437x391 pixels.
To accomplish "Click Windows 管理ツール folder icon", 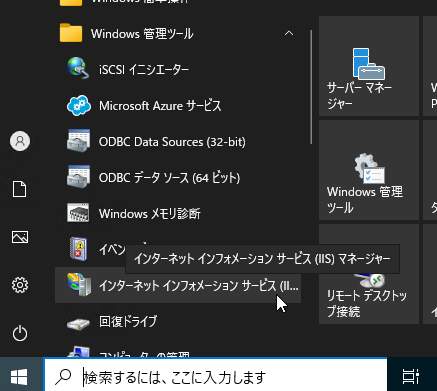I will tap(71, 33).
